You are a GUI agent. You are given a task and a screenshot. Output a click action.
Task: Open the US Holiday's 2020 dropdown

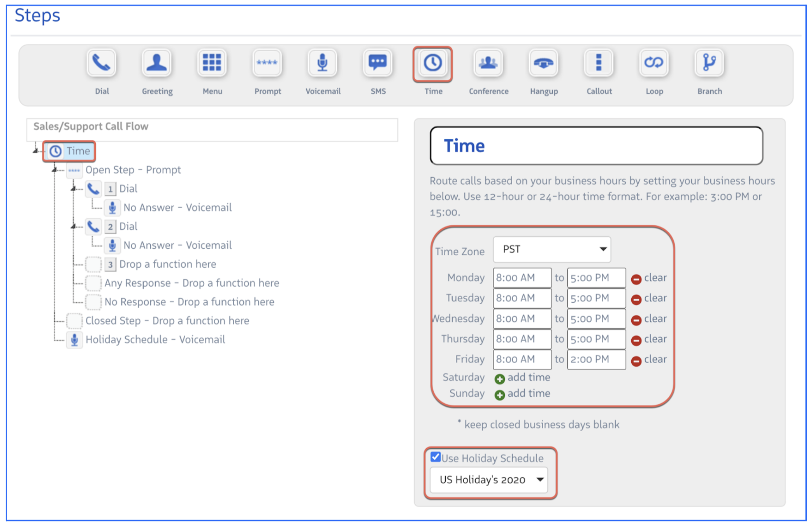[x=488, y=480]
